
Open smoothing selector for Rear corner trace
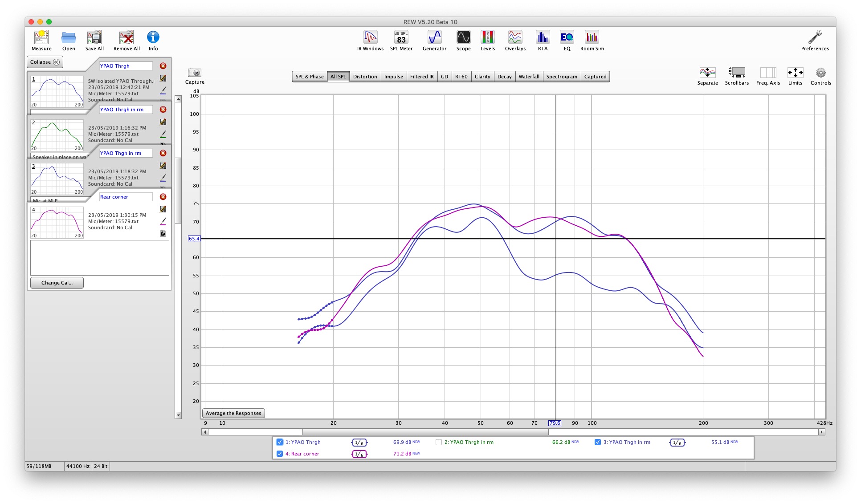pyautogui.click(x=359, y=454)
